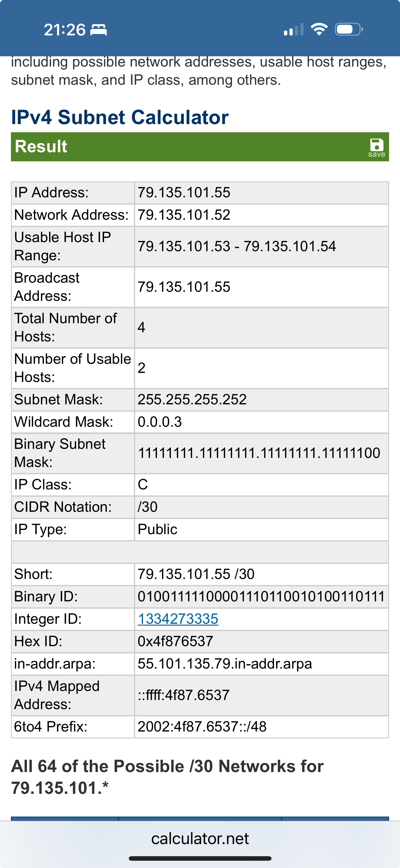Image resolution: width=400 pixels, height=868 pixels.
Task: Click the save icon in Result bar
Action: [x=376, y=147]
